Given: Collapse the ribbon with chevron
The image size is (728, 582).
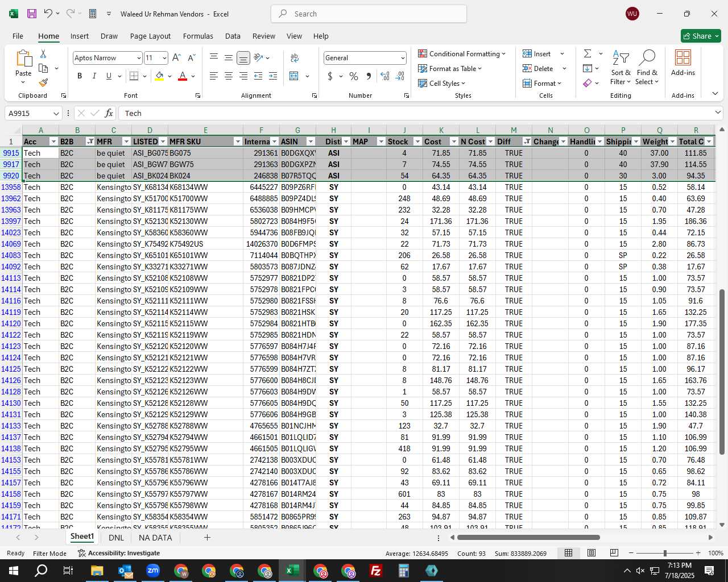Looking at the screenshot, I should point(715,94).
